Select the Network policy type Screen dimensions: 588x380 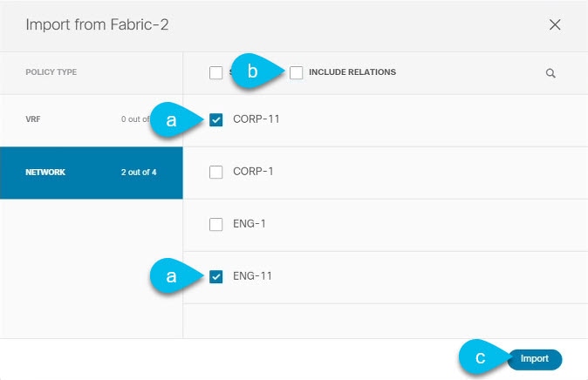[92, 173]
